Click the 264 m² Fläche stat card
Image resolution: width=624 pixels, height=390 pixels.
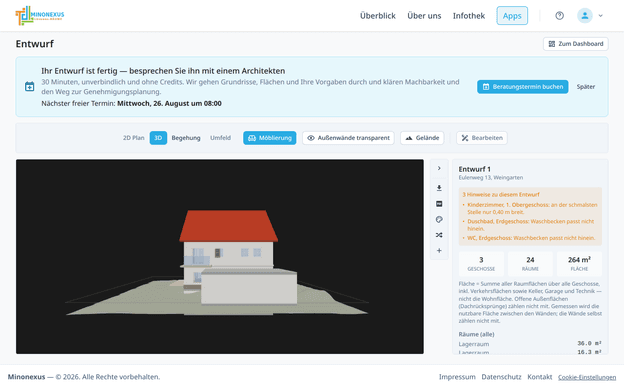point(579,263)
